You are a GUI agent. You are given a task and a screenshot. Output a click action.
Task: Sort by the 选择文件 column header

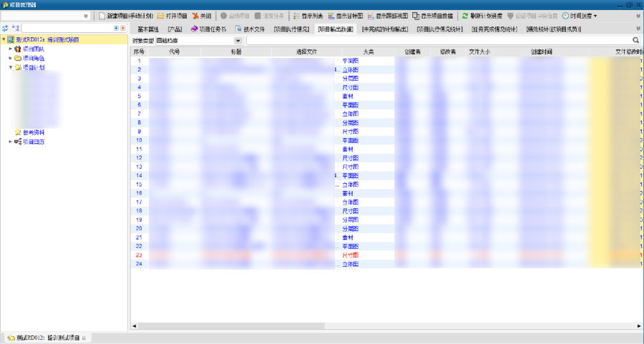coord(306,51)
